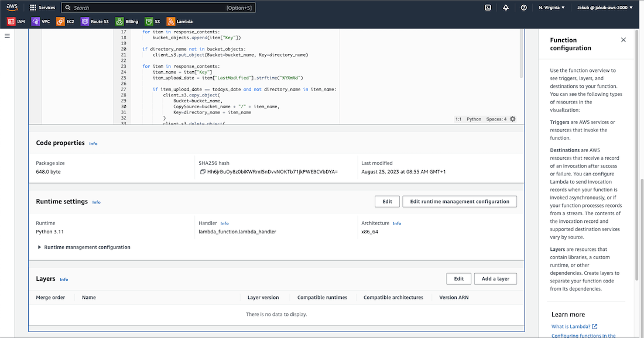Open the Lambda shortcut in favorites bar
This screenshot has width=644, height=338.
coord(180,22)
